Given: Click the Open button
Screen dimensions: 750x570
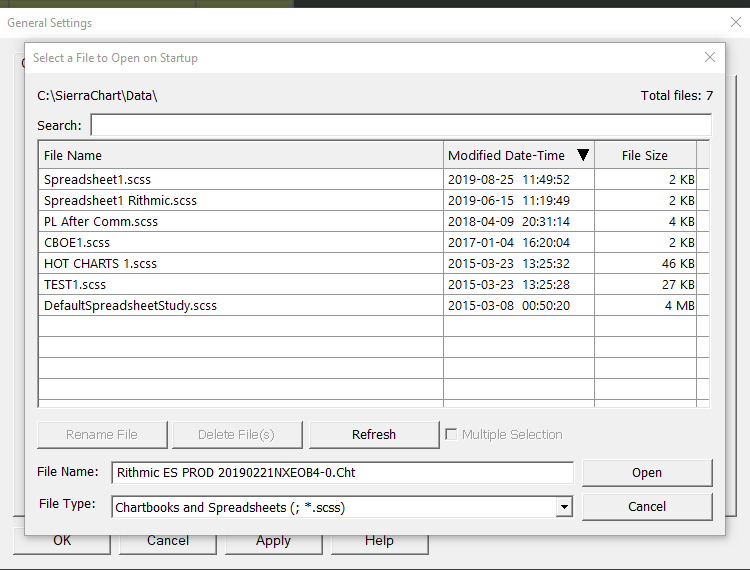Looking at the screenshot, I should pos(647,472).
